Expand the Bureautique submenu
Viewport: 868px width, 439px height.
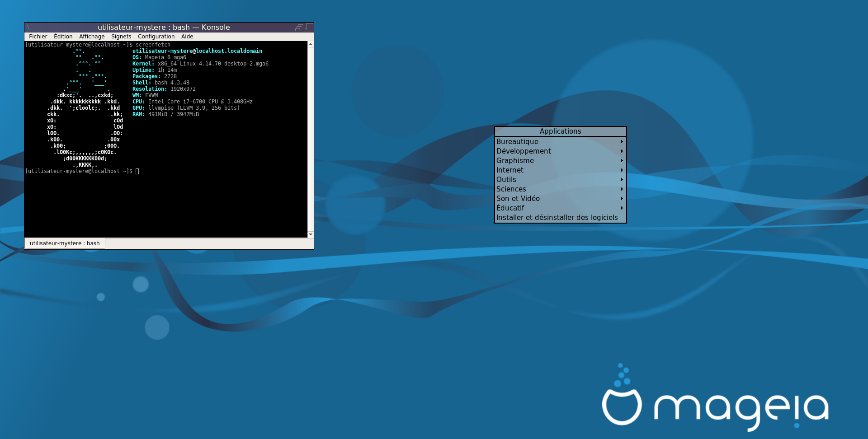pyautogui.click(x=560, y=142)
